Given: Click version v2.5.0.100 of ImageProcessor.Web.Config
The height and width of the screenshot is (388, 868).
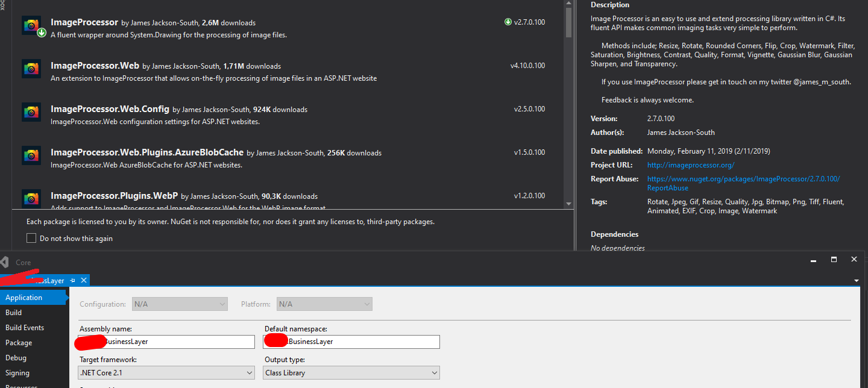Looking at the screenshot, I should pyautogui.click(x=529, y=109).
